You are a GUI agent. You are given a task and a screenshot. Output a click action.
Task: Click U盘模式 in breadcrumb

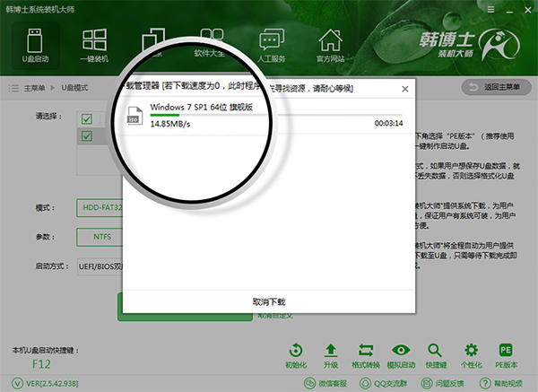click(74, 88)
